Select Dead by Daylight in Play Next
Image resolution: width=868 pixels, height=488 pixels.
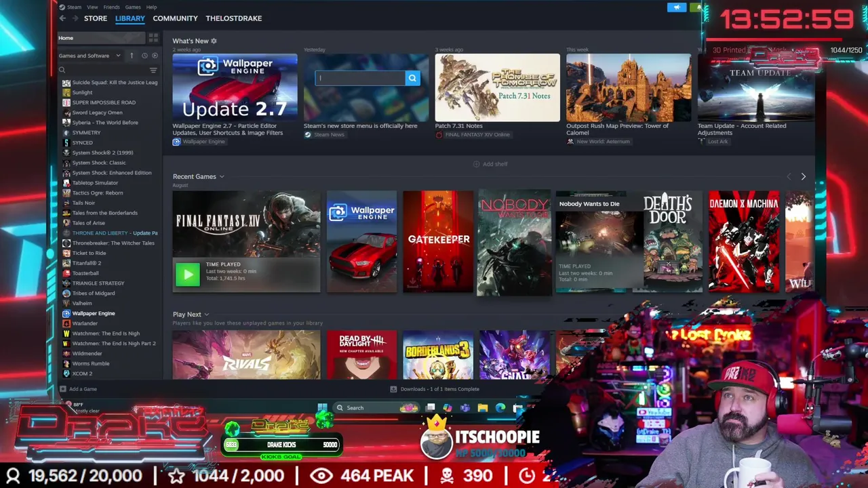(x=361, y=354)
